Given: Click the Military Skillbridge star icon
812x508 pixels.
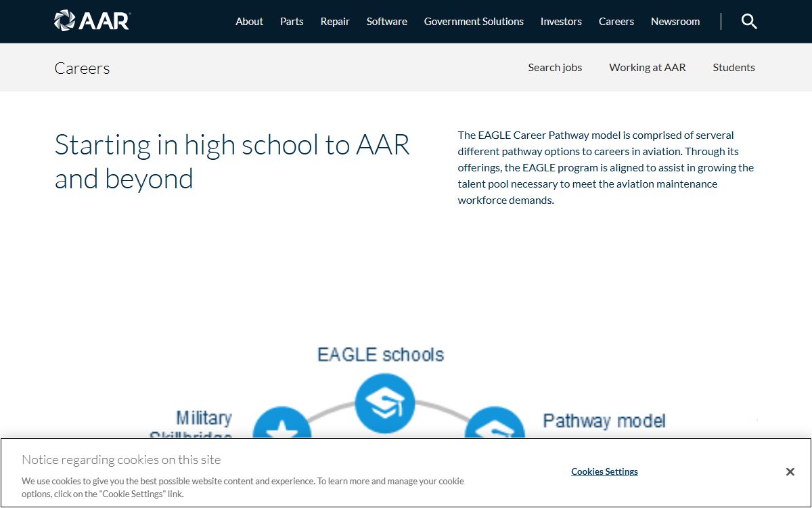Looking at the screenshot, I should point(282,423).
